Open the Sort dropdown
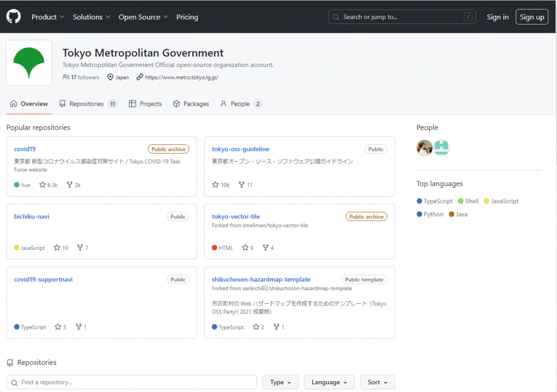557x392 pixels. pyautogui.click(x=377, y=382)
